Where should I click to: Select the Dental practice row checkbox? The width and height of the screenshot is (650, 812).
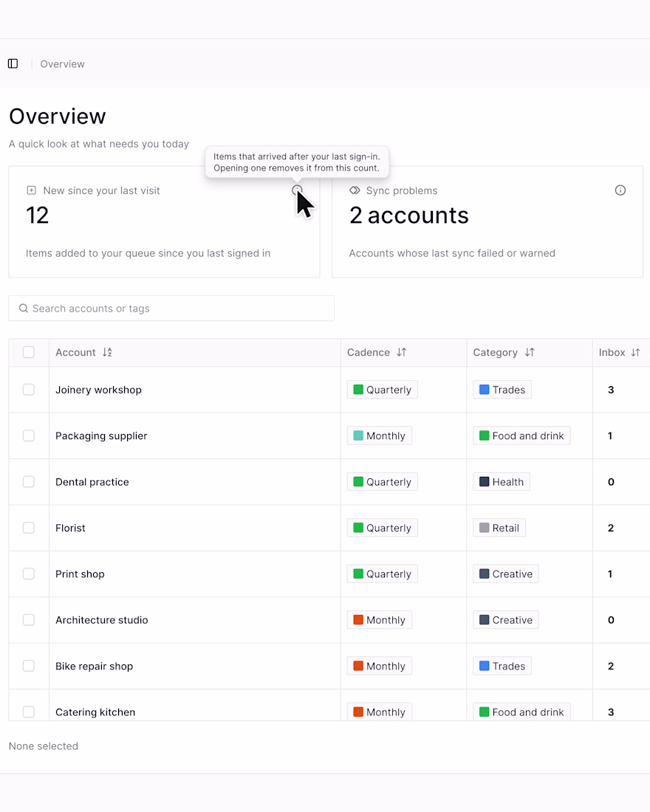(x=29, y=481)
